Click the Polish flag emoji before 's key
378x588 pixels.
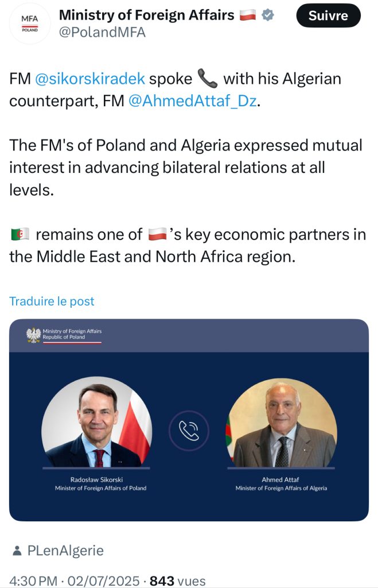pyautogui.click(x=157, y=234)
